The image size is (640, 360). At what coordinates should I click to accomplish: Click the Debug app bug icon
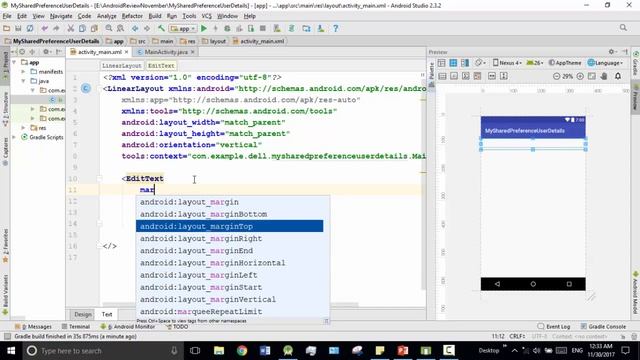pyautogui.click(x=227, y=28)
